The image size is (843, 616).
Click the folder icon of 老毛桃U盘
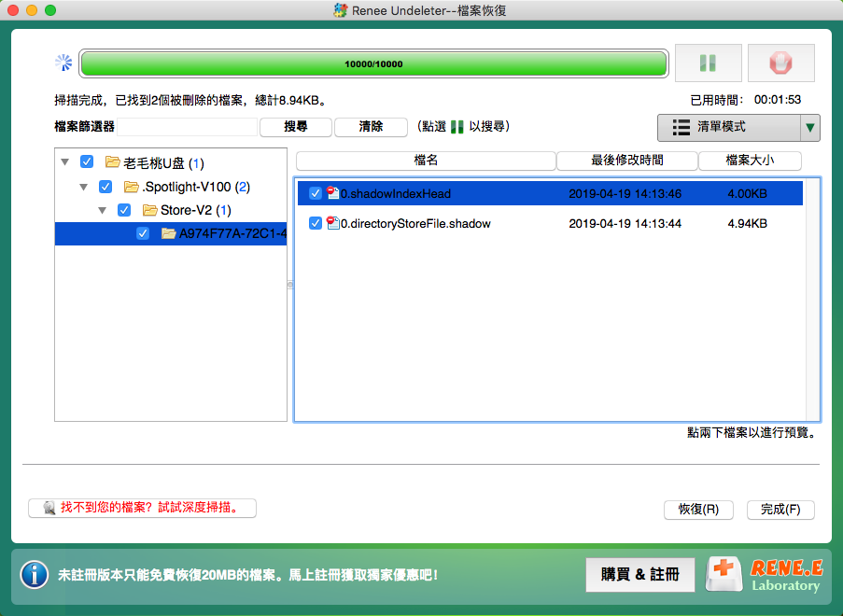pyautogui.click(x=112, y=161)
